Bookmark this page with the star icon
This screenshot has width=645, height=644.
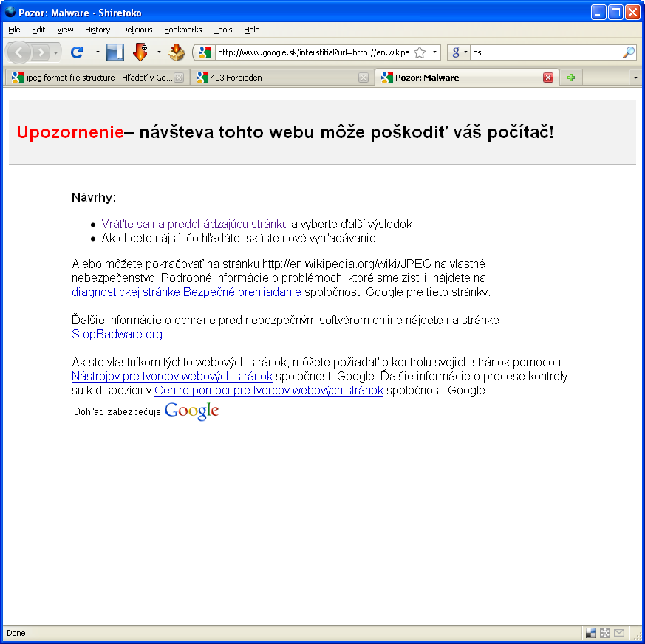coord(420,52)
